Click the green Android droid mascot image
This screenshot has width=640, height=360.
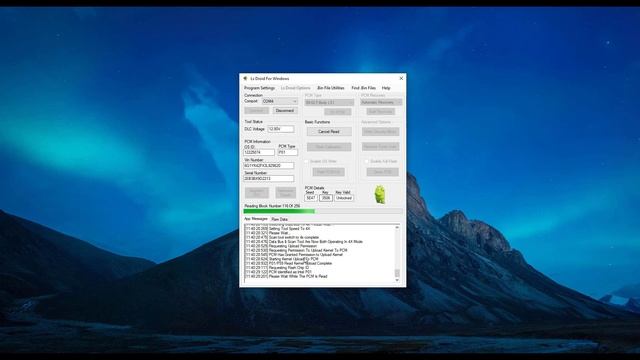pos(380,194)
